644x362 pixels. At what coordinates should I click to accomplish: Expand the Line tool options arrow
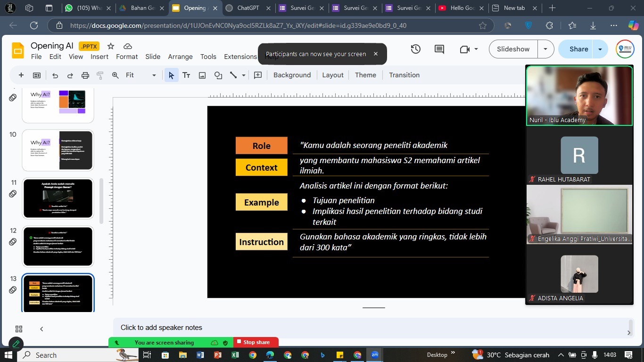point(244,75)
